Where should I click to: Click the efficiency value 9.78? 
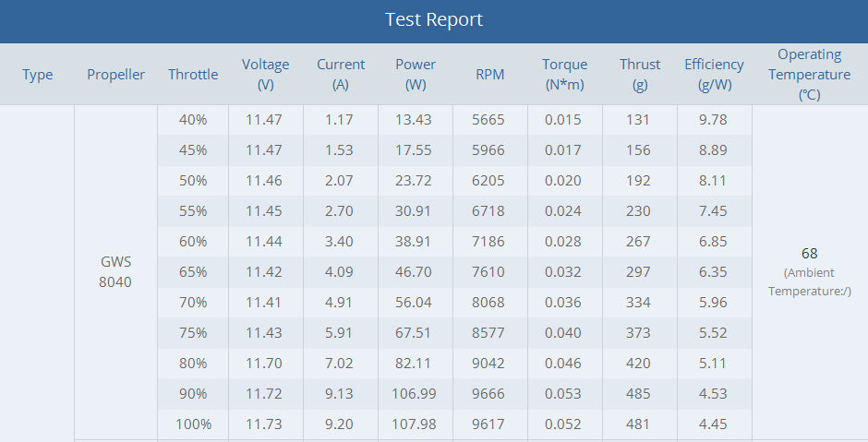[x=714, y=120]
